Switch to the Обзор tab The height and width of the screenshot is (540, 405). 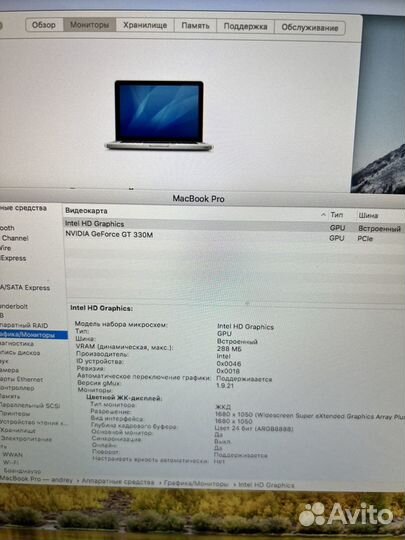point(44,25)
